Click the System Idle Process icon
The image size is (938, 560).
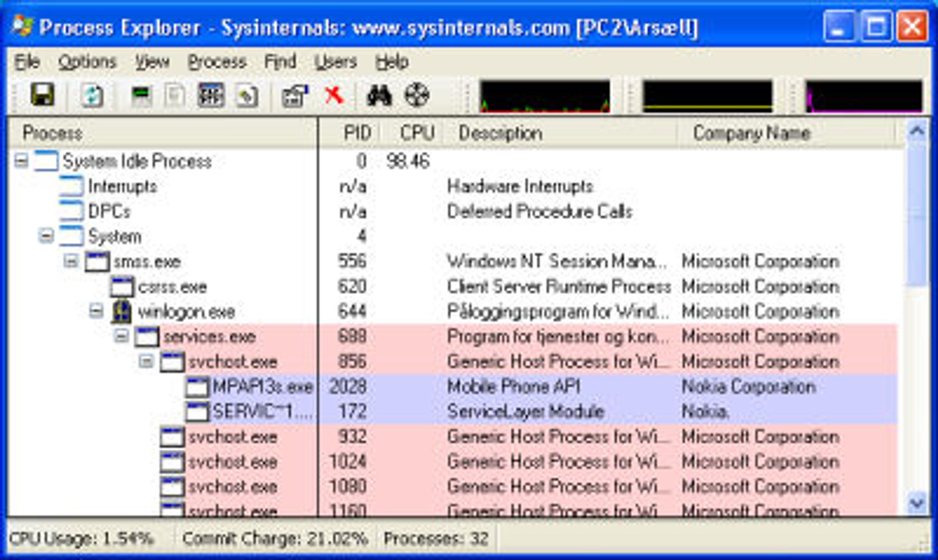click(46, 161)
